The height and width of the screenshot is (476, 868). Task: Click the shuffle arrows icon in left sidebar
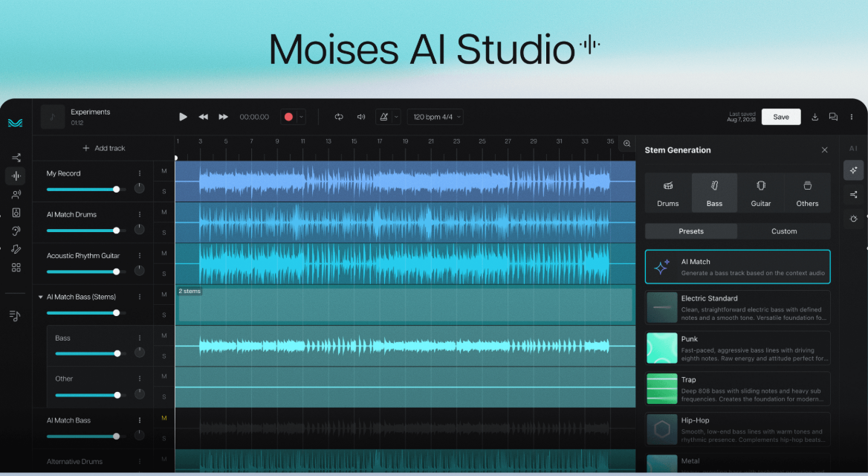pos(16,158)
